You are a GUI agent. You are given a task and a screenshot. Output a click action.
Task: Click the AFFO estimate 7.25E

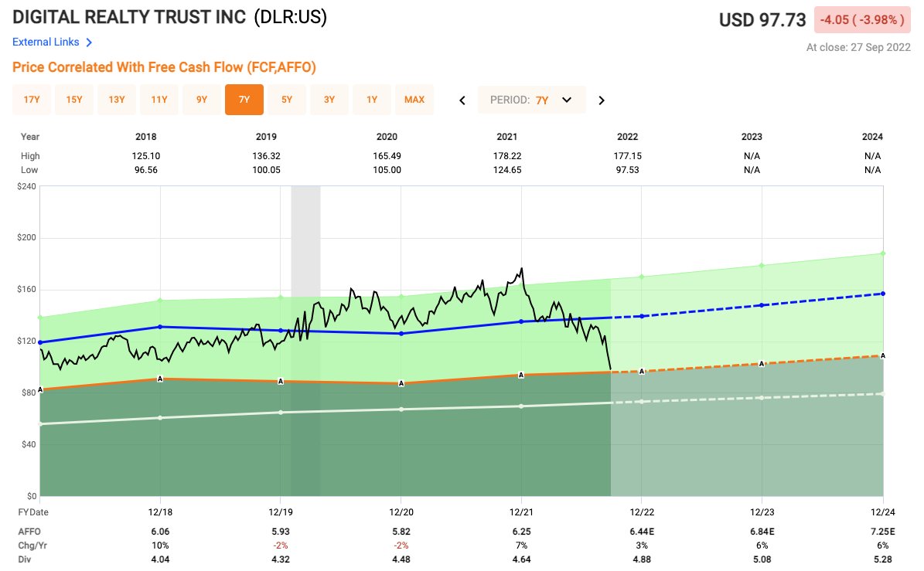[883, 532]
